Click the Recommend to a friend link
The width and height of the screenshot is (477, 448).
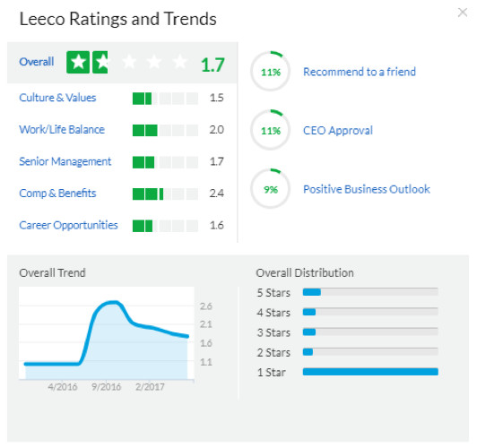[360, 72]
